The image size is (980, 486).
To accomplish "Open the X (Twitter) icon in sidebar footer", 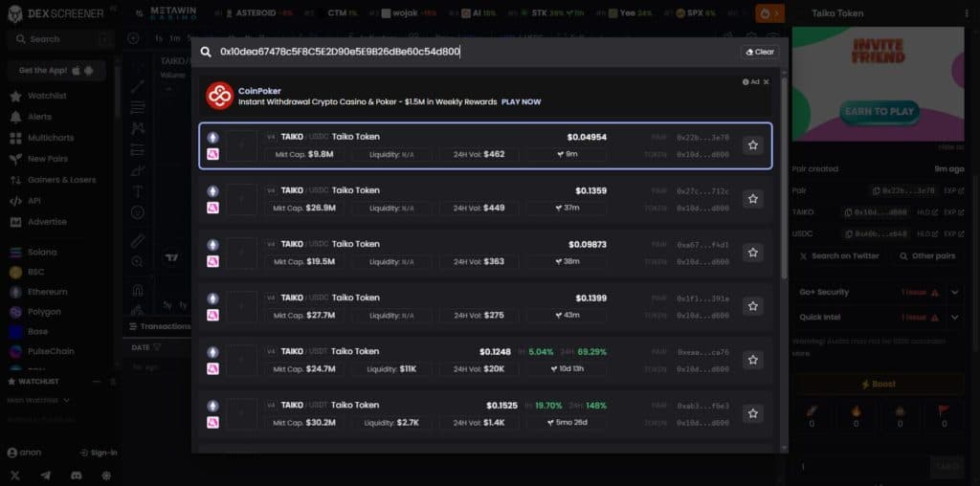I will [15, 475].
